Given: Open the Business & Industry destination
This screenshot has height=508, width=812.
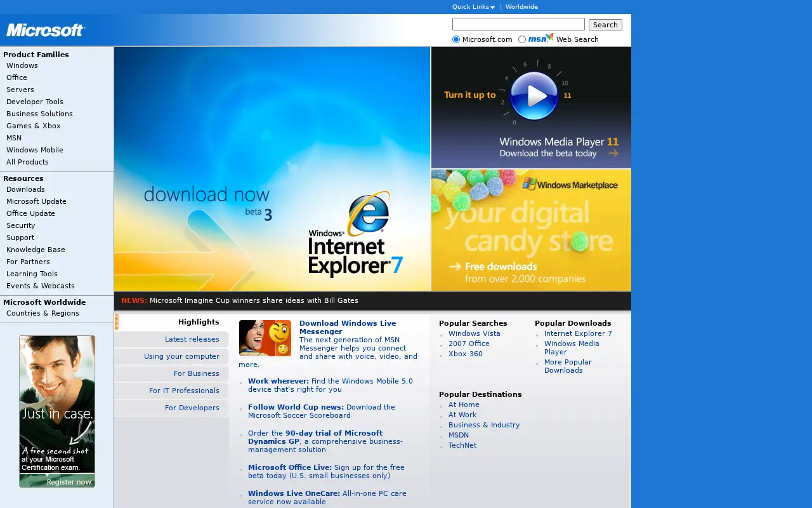Looking at the screenshot, I should tap(484, 425).
